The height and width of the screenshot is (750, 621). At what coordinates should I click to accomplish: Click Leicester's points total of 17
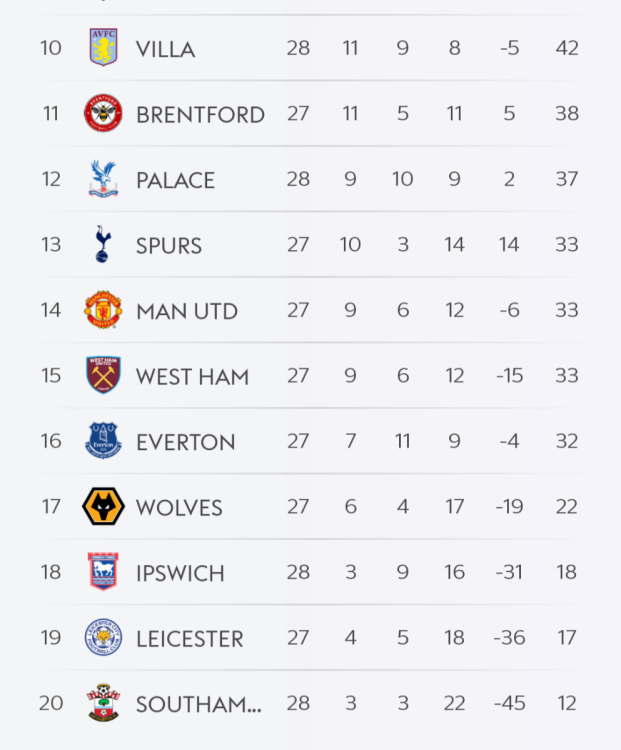(x=567, y=638)
